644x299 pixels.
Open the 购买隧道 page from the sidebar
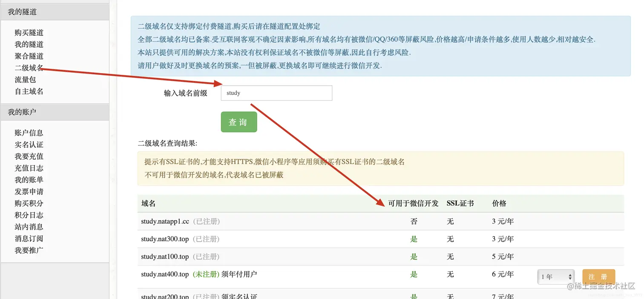[28, 32]
